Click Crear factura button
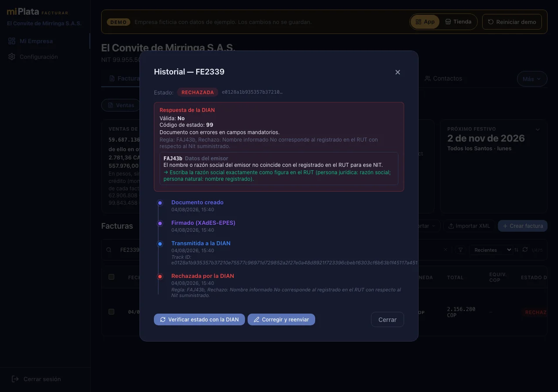 click(x=522, y=226)
